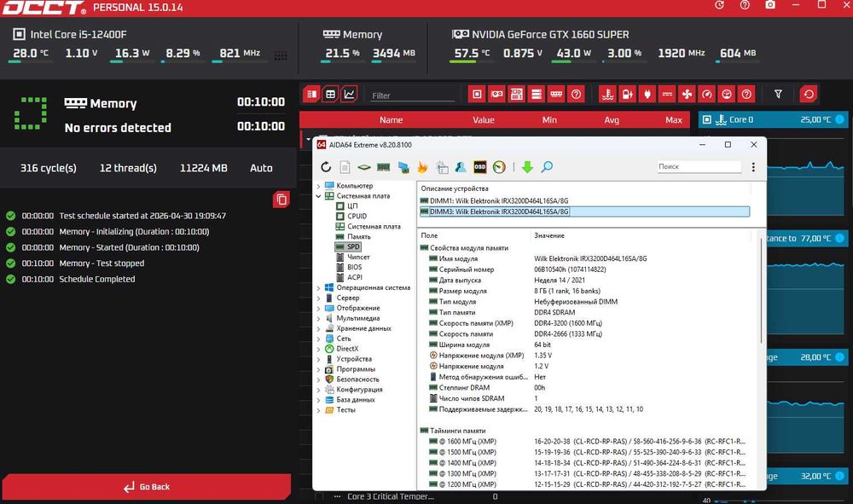Click AIDA64 magnifier search icon
Screen dimensions: 853x504
(548, 167)
